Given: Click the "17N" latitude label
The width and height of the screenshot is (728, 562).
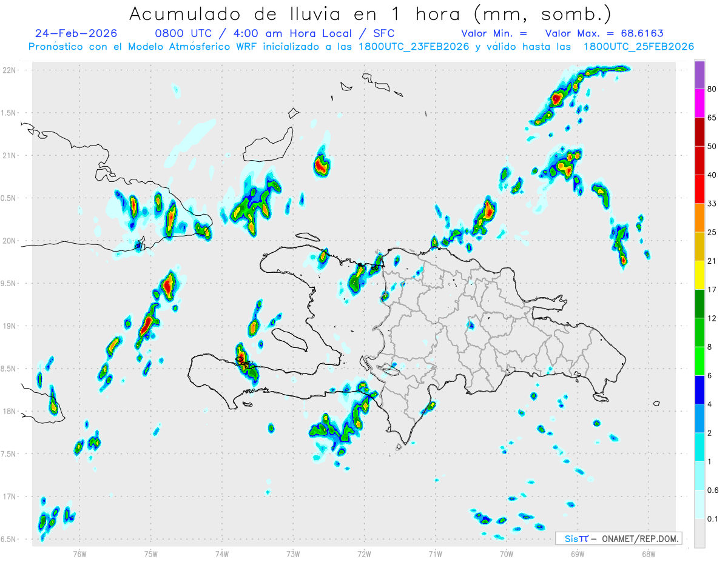Looking at the screenshot, I should coord(9,497).
